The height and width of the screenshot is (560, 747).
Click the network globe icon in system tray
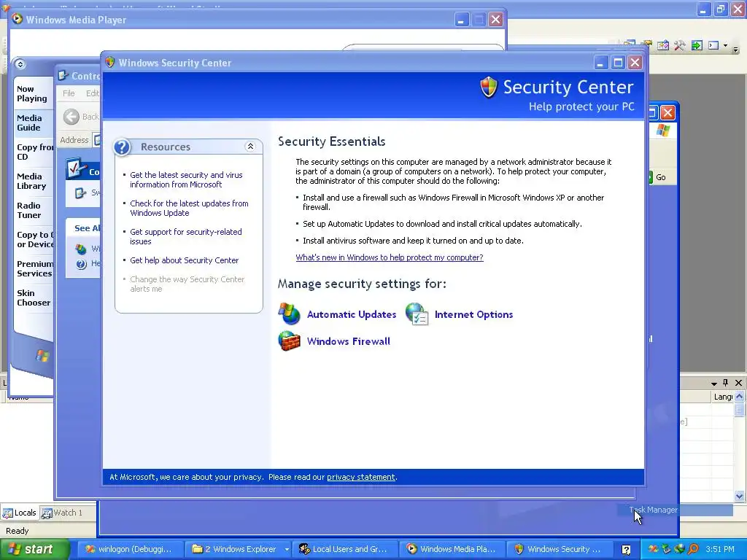tap(680, 549)
